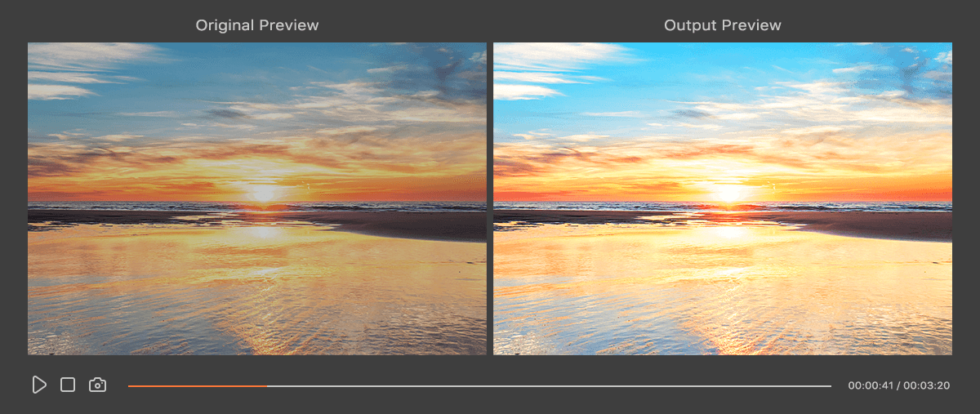Stop the preview with the square icon
The height and width of the screenshot is (414, 980).
pos(68,385)
